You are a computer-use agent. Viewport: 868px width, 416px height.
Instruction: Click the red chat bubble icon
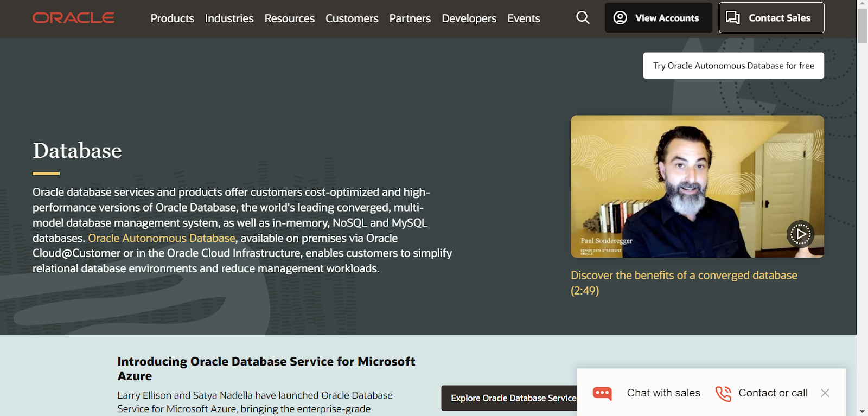pyautogui.click(x=602, y=393)
